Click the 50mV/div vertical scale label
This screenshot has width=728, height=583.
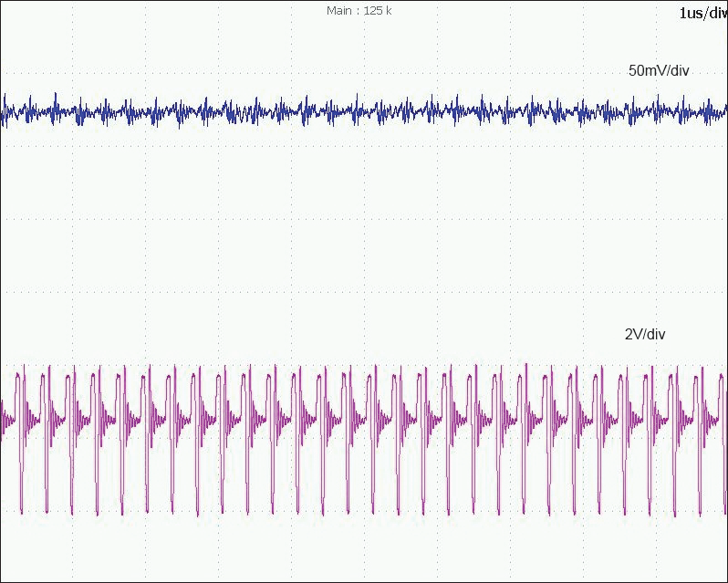tap(658, 71)
